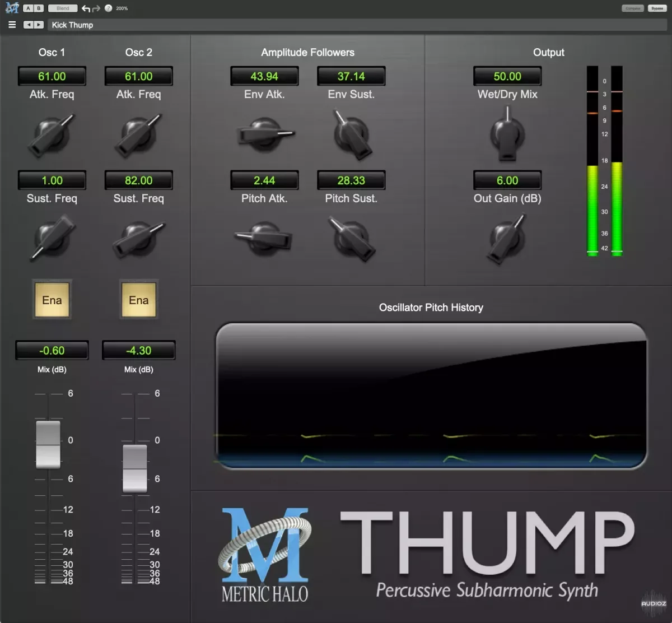Toggle the Bypass button
This screenshot has width=672, height=623.
coord(657,8)
